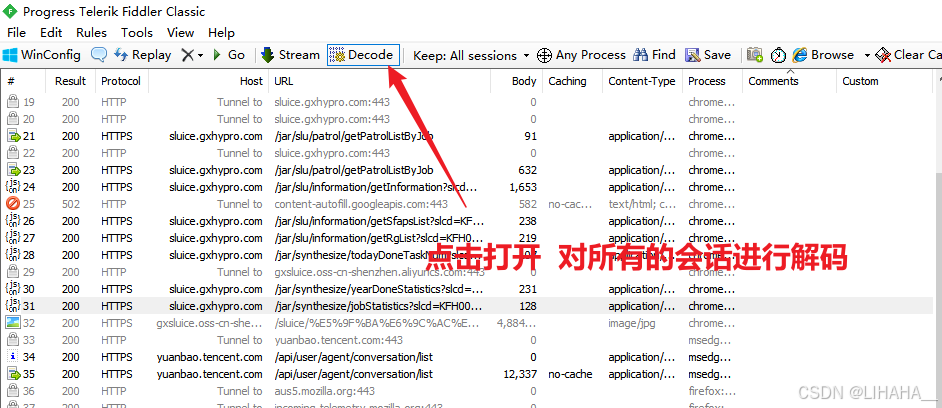Click URL /jar/synthesize/yearDoneStatistics row
942x408 pixels.
point(379,289)
